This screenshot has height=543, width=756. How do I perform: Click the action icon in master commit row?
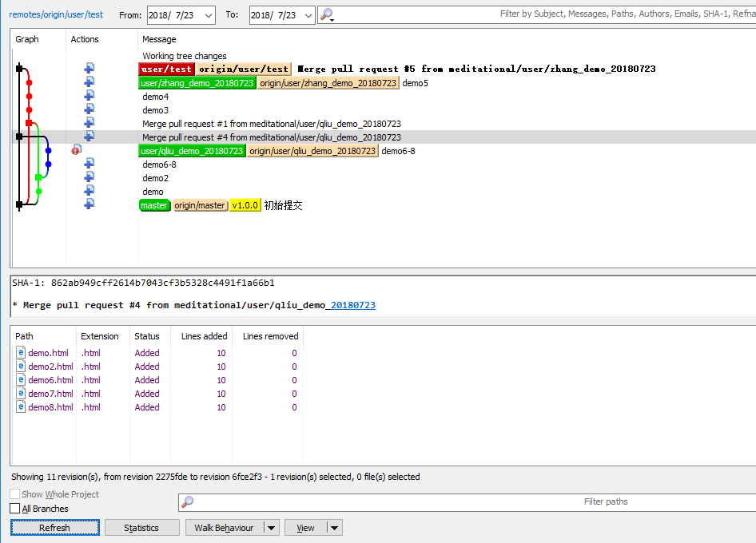[90, 204]
